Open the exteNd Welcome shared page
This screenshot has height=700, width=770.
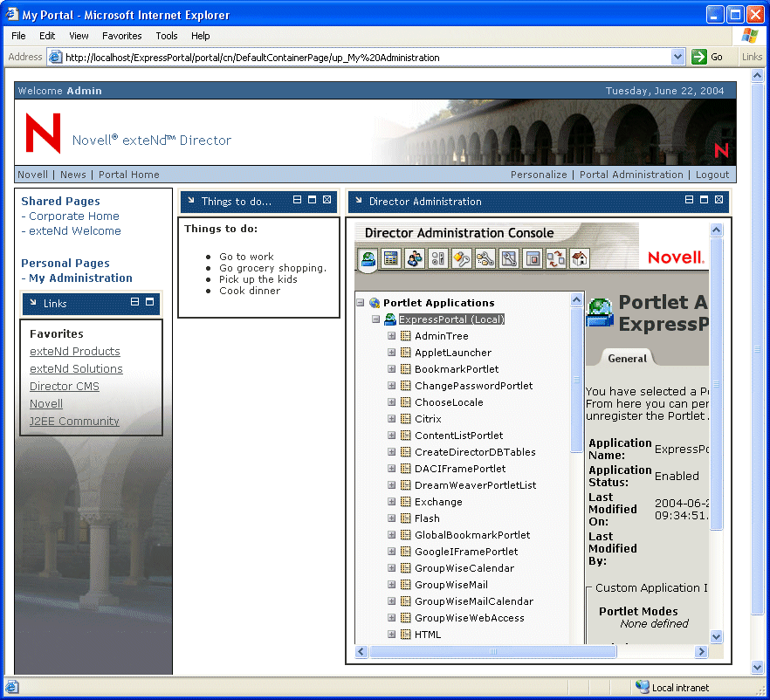75,230
